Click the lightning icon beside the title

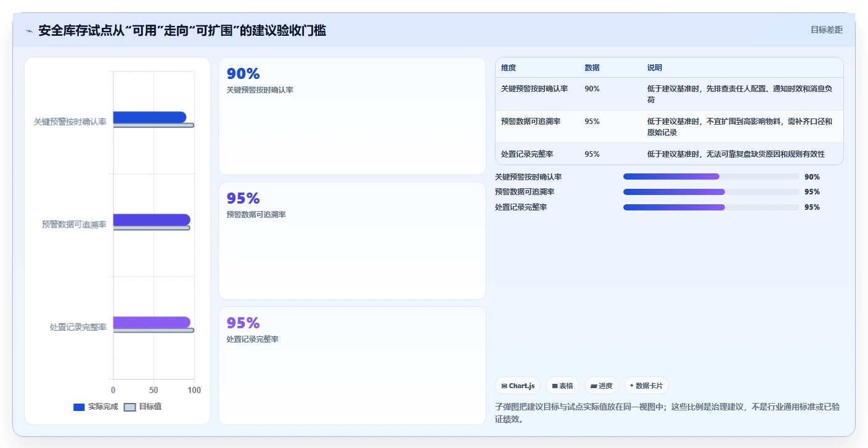point(29,31)
